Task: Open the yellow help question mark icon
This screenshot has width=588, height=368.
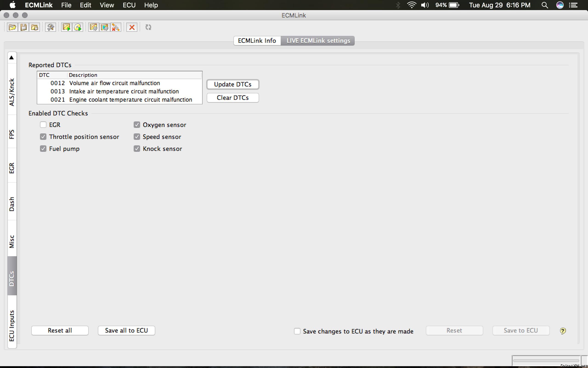Action: pyautogui.click(x=563, y=331)
